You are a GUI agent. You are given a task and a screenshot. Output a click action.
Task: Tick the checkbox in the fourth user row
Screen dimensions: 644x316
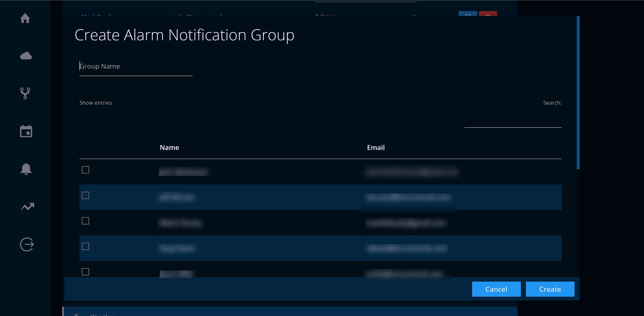86,246
